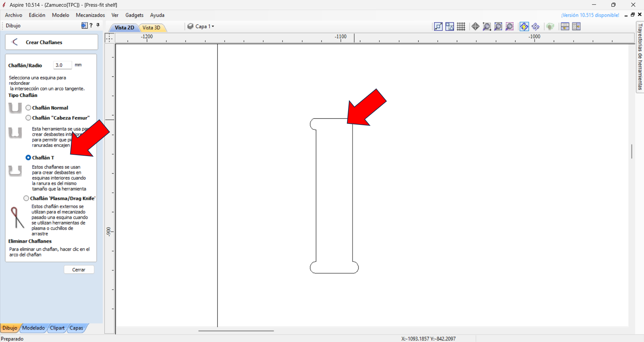644x342 pixels.
Task: Toggle the solid toolpath view icon
Action: coord(535,26)
